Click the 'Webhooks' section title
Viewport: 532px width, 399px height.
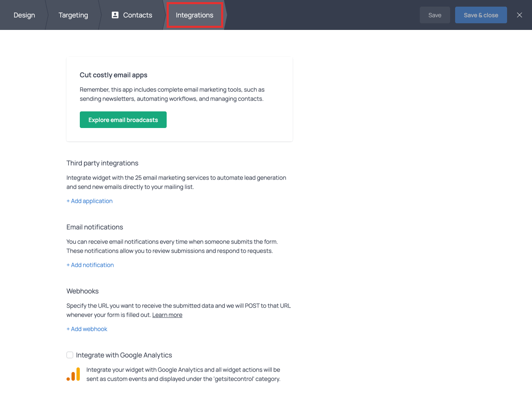coord(82,291)
